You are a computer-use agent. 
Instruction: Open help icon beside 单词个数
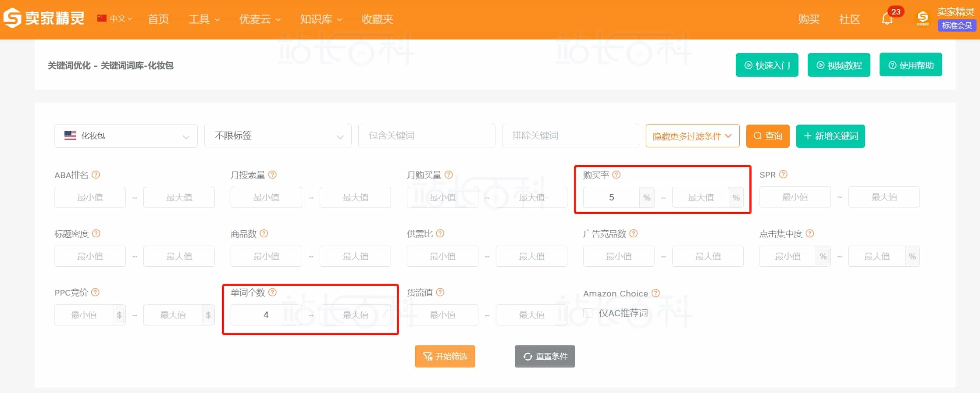point(272,292)
